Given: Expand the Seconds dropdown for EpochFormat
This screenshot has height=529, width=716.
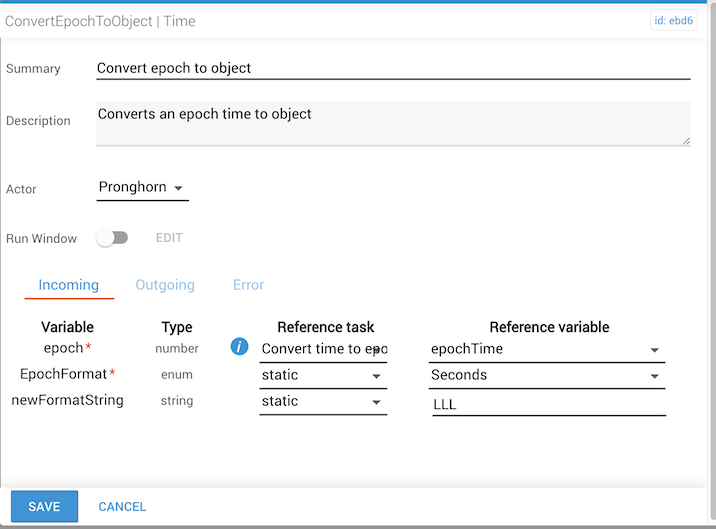Looking at the screenshot, I should [547, 375].
